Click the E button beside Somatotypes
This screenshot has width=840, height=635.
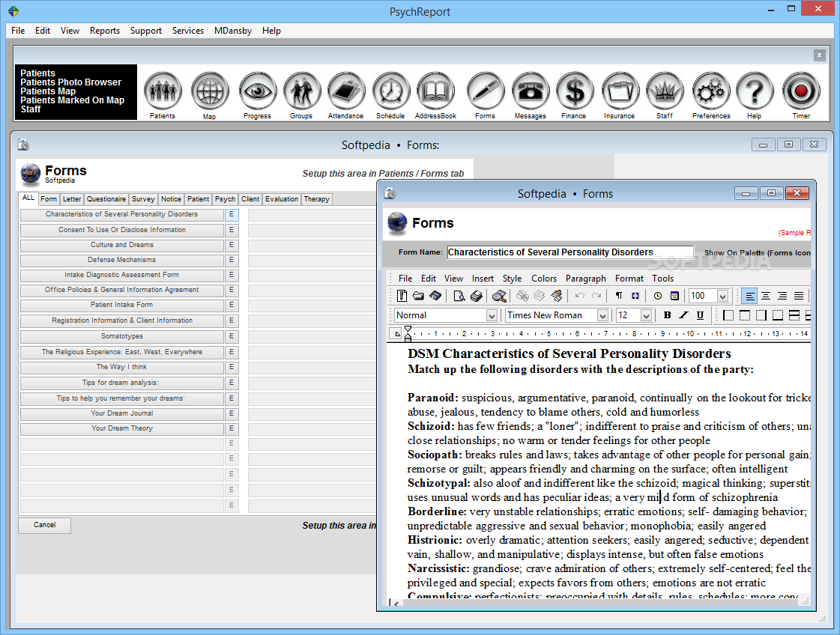(232, 336)
